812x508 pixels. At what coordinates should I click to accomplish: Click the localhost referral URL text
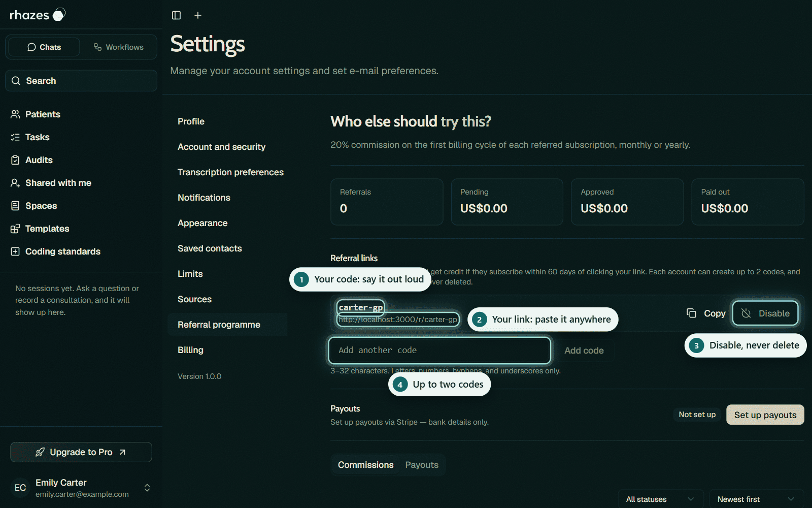[x=398, y=320]
